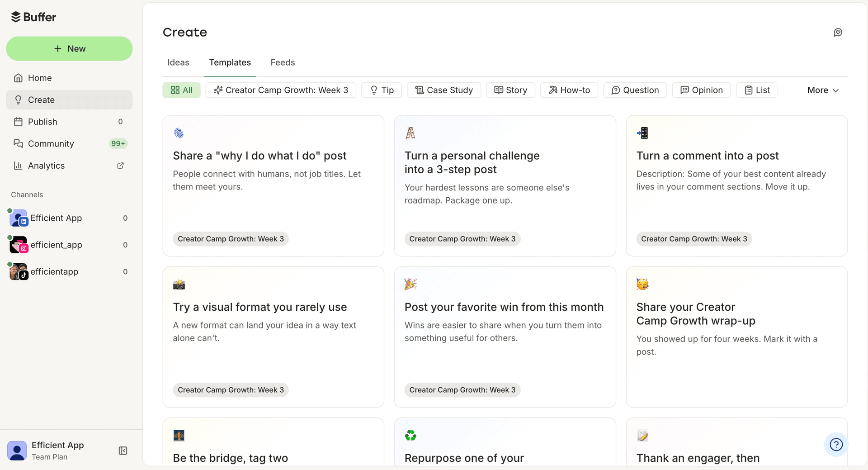Screen dimensions: 868x470
Task: Click phone icon on comment-into-post card
Action: (x=642, y=133)
